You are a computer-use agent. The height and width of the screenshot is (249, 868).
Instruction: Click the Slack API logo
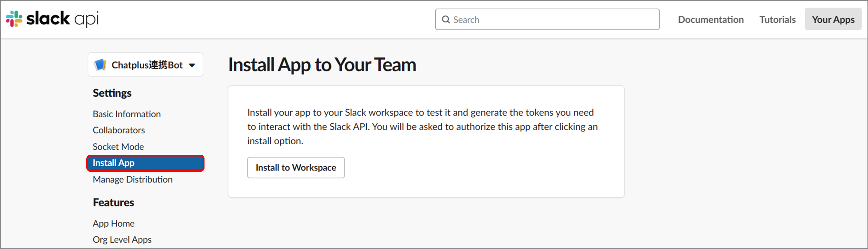(x=52, y=19)
